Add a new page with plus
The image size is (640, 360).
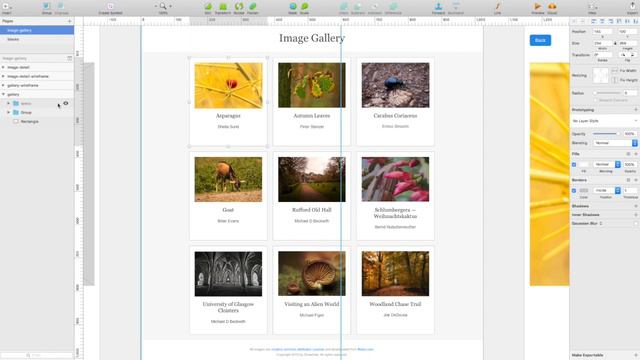pyautogui.click(x=69, y=21)
